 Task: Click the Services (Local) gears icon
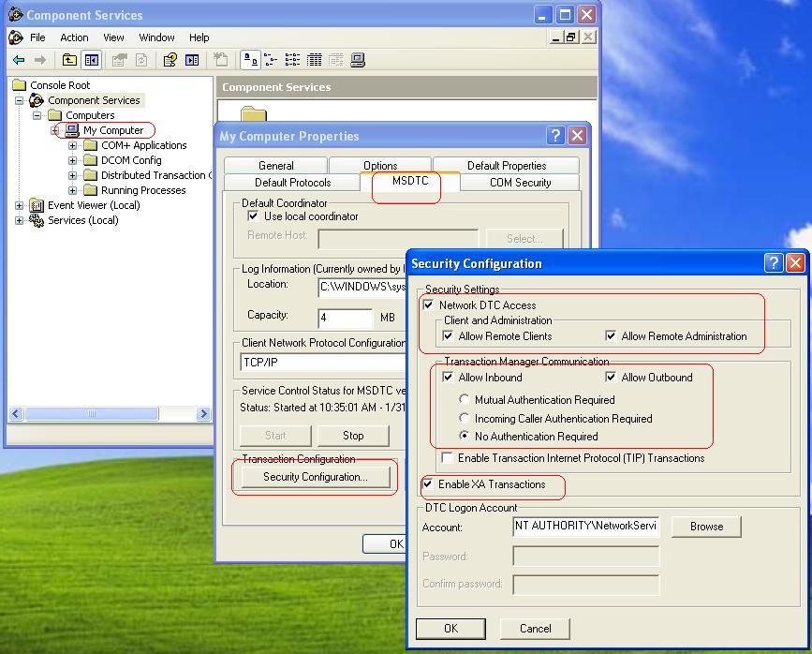click(37, 220)
